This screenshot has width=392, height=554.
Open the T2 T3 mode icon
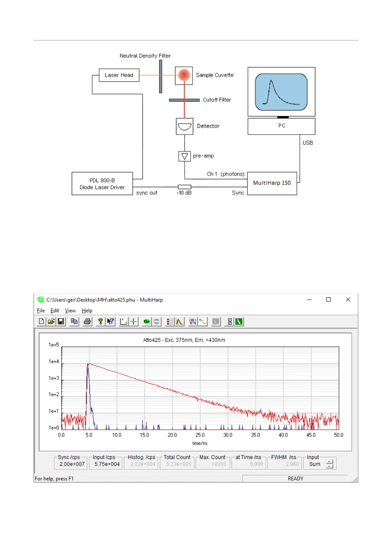tap(193, 321)
